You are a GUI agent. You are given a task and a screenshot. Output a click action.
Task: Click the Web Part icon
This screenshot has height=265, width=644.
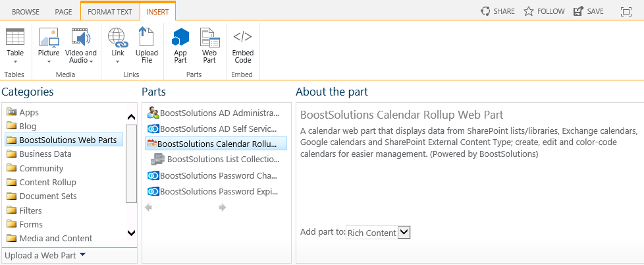point(209,38)
